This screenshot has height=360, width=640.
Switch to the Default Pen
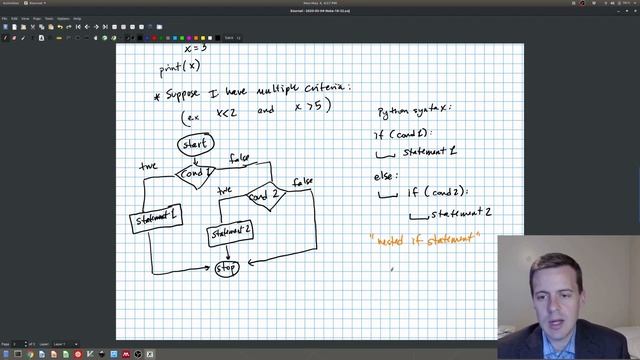(x=113, y=38)
